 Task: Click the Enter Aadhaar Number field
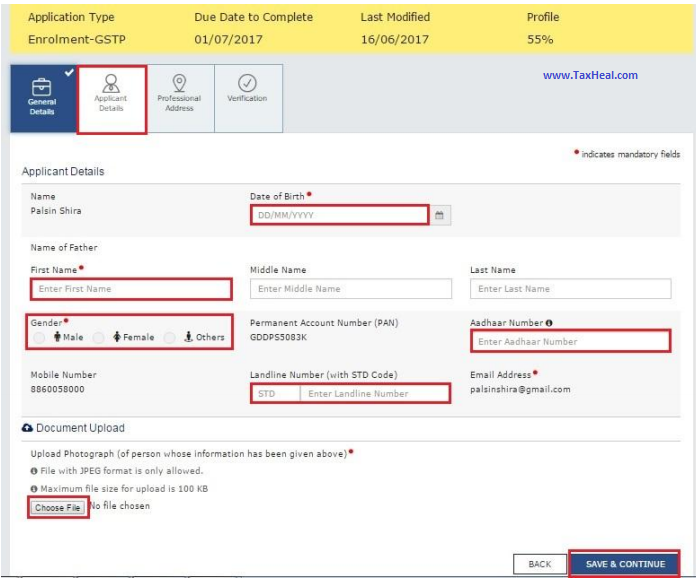(569, 342)
